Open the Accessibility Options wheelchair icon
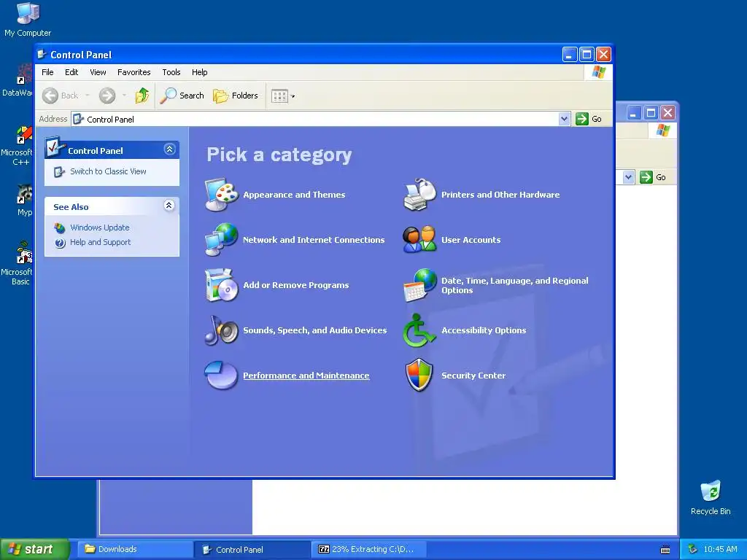The width and height of the screenshot is (747, 560). click(419, 330)
